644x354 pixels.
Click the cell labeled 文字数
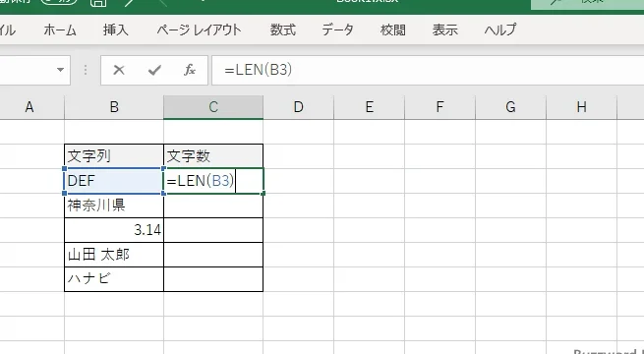point(213,156)
